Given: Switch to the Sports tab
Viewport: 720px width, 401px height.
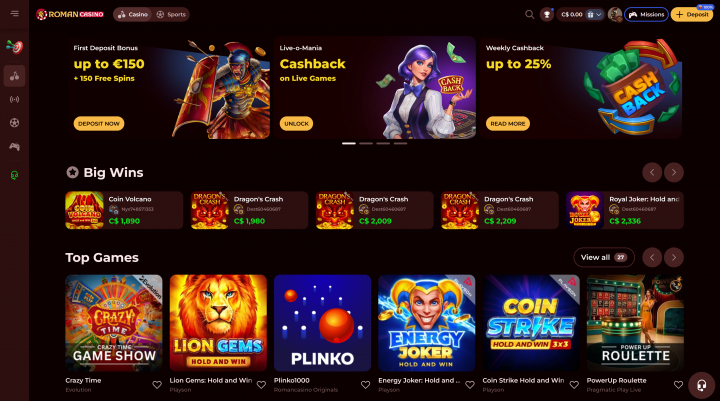Looking at the screenshot, I should (x=171, y=15).
